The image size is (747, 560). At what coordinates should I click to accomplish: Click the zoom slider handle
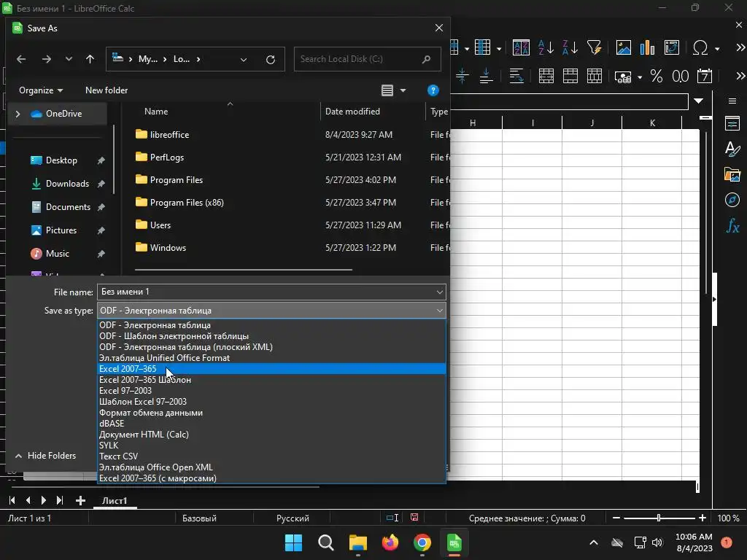click(659, 518)
